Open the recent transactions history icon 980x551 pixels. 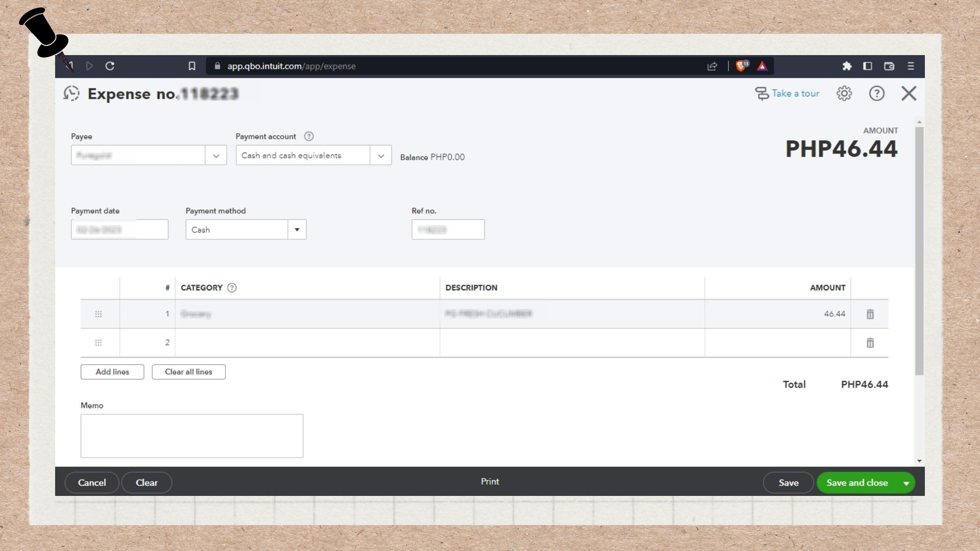click(71, 93)
